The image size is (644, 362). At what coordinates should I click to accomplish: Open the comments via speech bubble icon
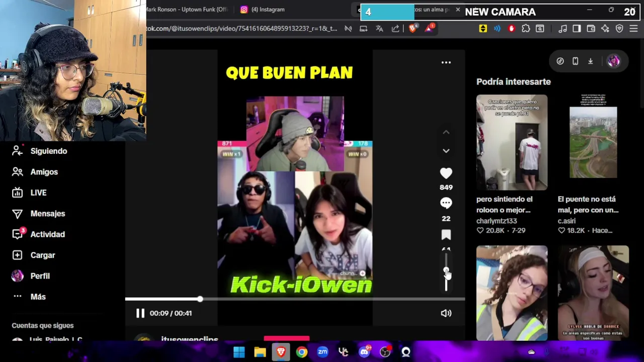(446, 203)
